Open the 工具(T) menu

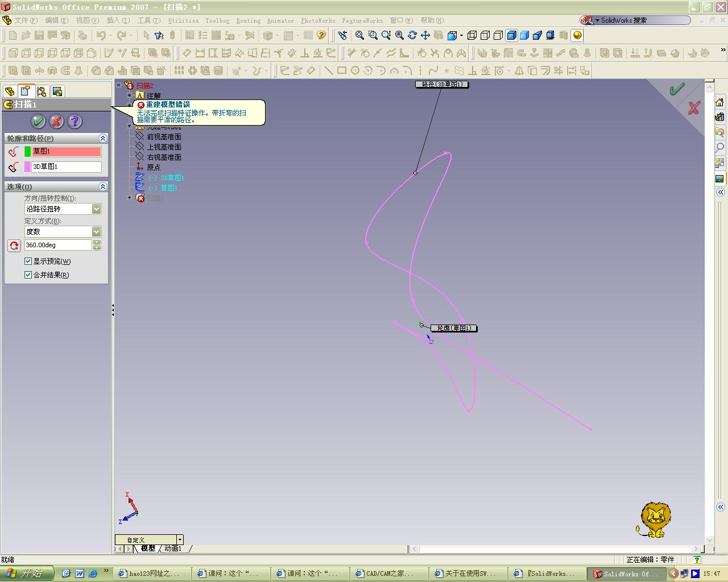click(x=149, y=20)
